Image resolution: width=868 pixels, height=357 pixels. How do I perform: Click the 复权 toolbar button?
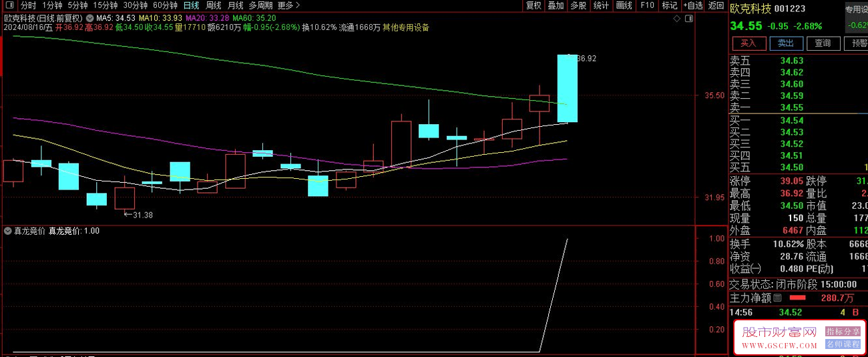coord(533,5)
